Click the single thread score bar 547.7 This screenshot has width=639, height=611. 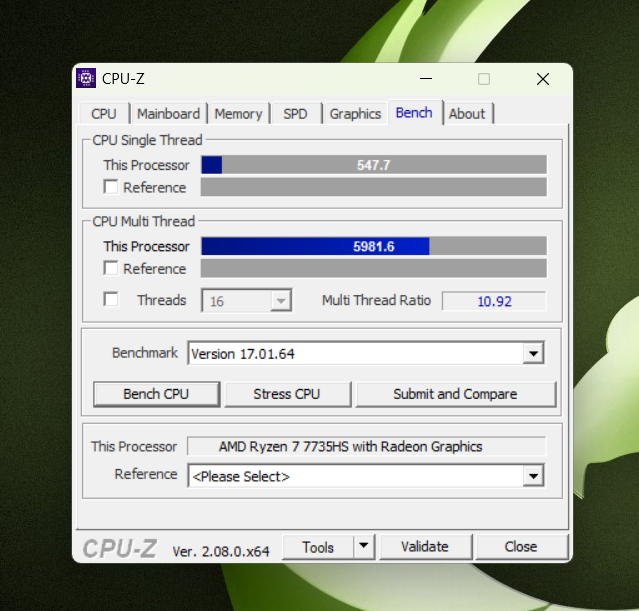(x=374, y=165)
